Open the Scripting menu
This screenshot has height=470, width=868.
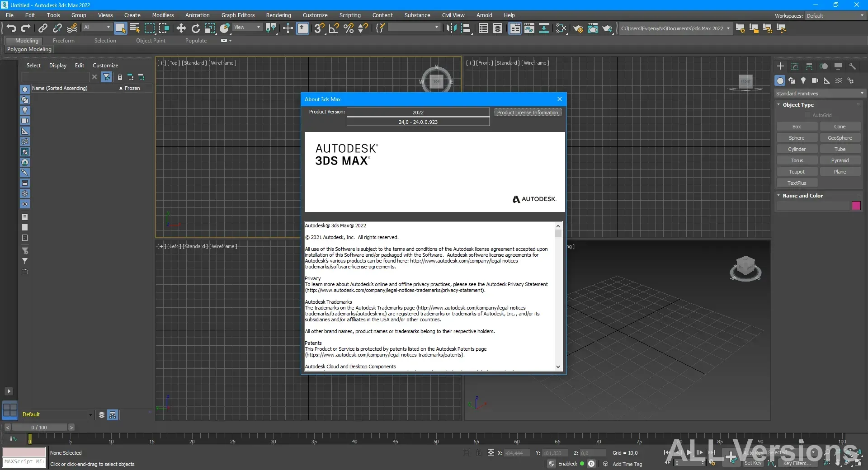350,15
